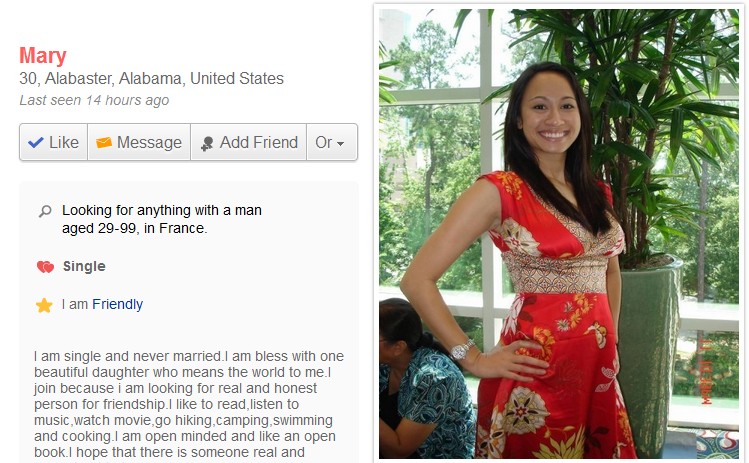Click Mary's profile name heading
Image resolution: width=749 pixels, height=463 pixels.
(43, 56)
